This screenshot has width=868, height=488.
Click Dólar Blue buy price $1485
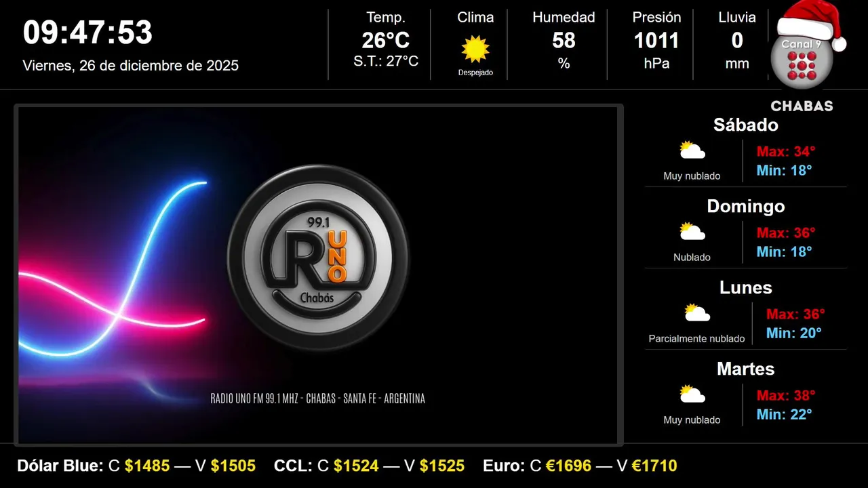point(147,466)
